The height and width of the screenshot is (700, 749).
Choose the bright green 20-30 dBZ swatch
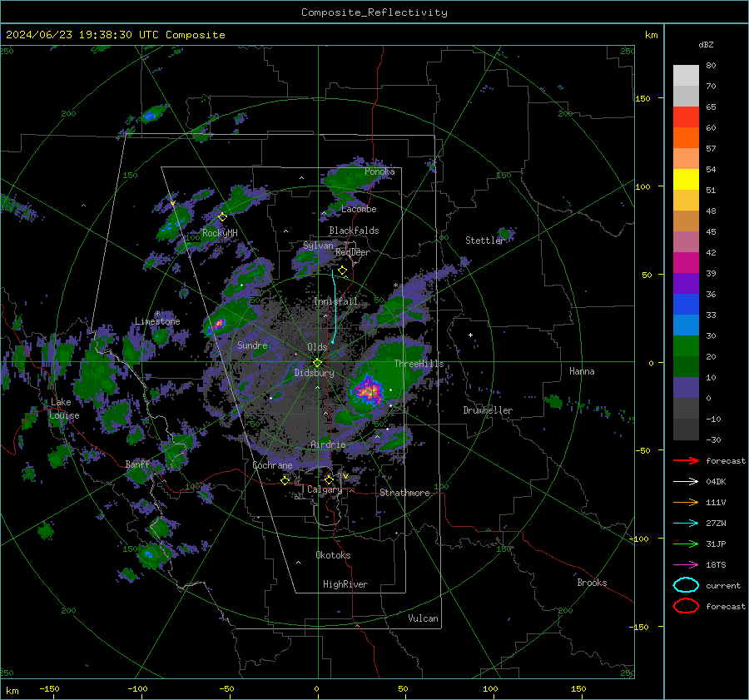click(686, 345)
